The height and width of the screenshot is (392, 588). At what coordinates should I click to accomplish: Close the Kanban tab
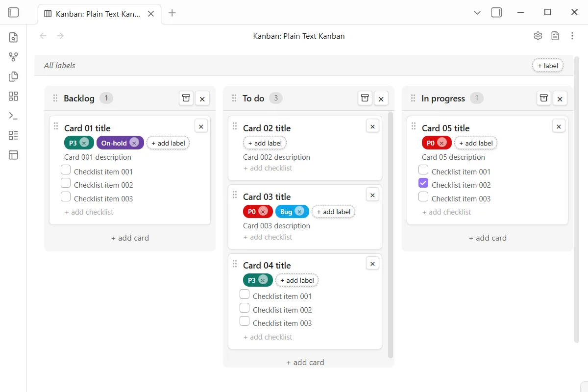[x=151, y=14]
